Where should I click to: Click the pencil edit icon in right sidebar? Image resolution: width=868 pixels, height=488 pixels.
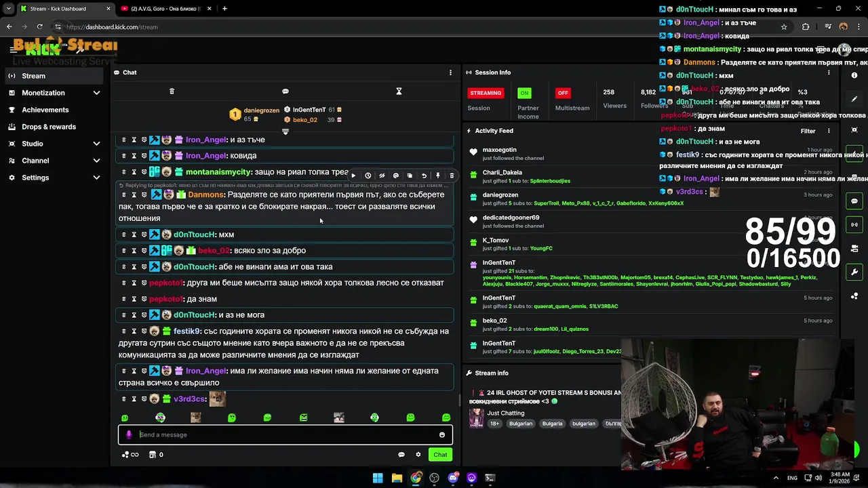854,99
